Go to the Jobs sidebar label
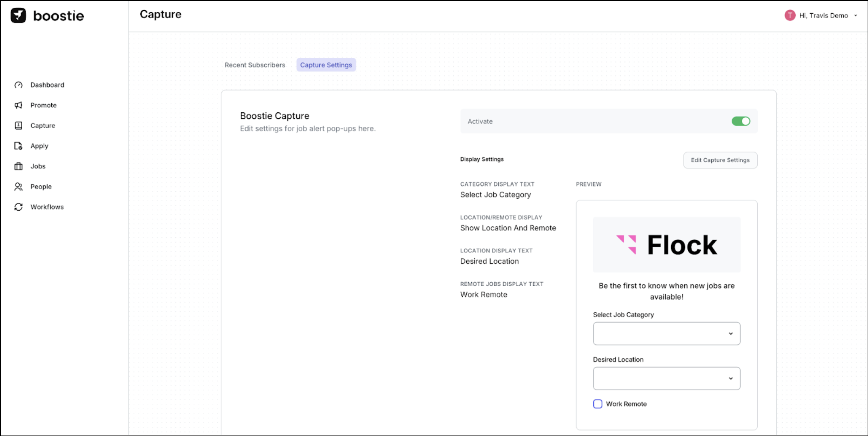 (x=38, y=166)
